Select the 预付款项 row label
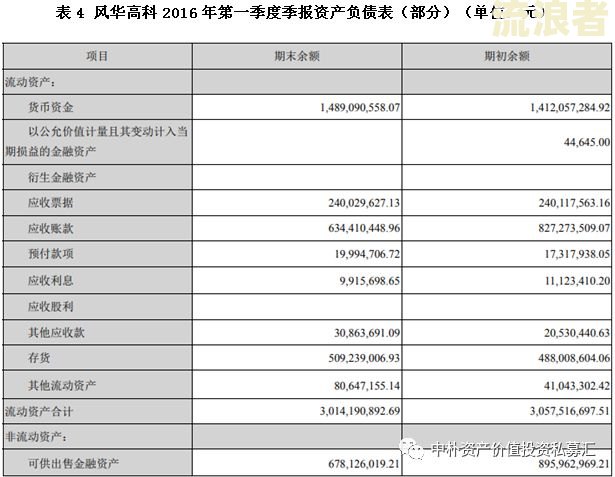The width and height of the screenshot is (615, 477). click(x=51, y=254)
